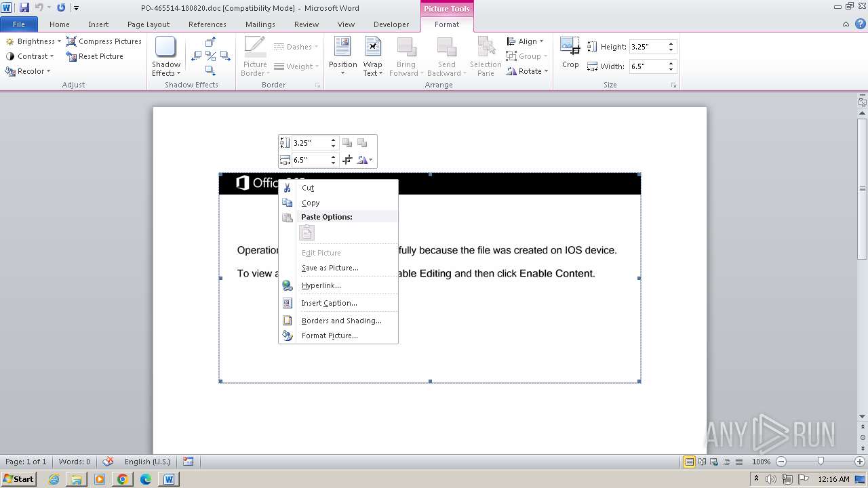Switch to the References tab
Screen dimensions: 868x488
click(208, 24)
